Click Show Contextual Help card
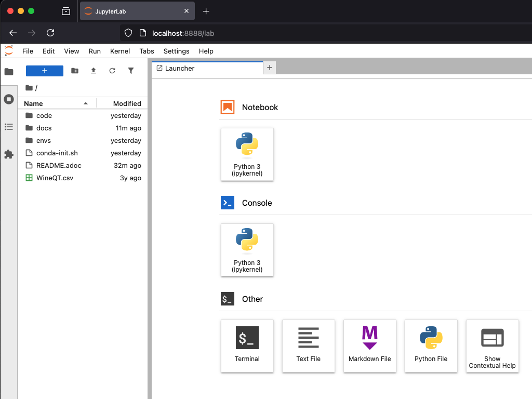The image size is (532, 399). coord(492,345)
